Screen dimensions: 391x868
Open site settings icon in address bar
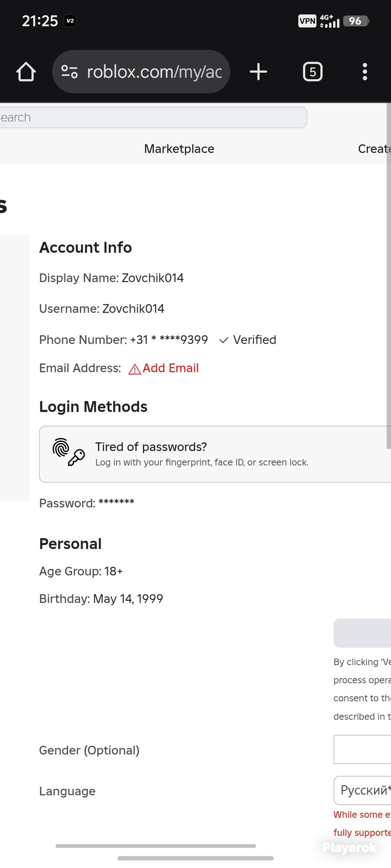click(x=70, y=72)
